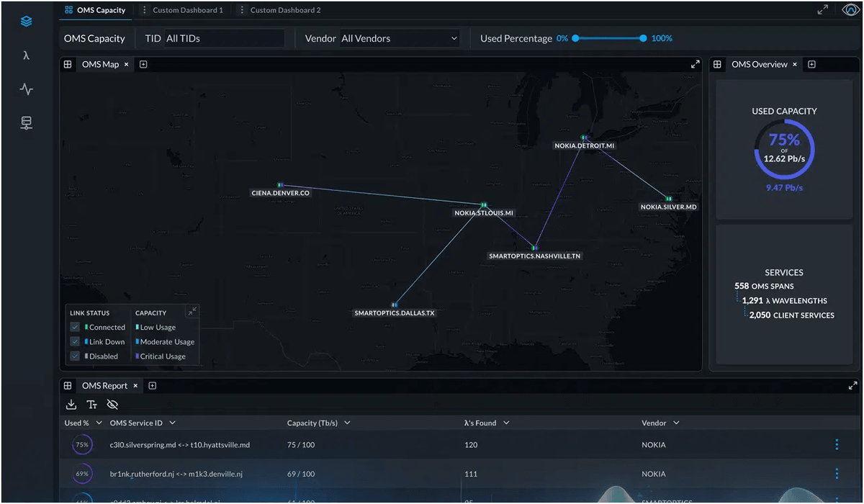864x504 pixels.
Task: Click the Low Usage legend entry
Action: pyautogui.click(x=156, y=328)
